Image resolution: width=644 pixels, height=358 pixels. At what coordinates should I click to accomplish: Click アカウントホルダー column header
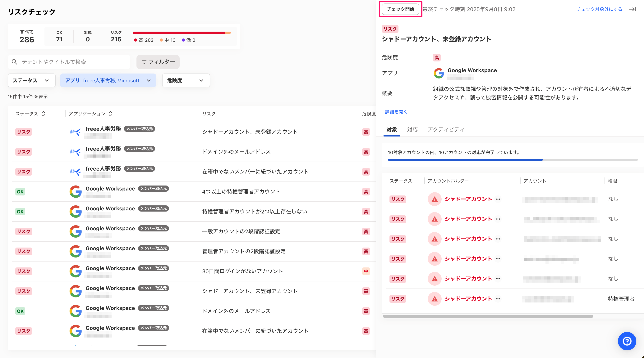click(x=448, y=181)
